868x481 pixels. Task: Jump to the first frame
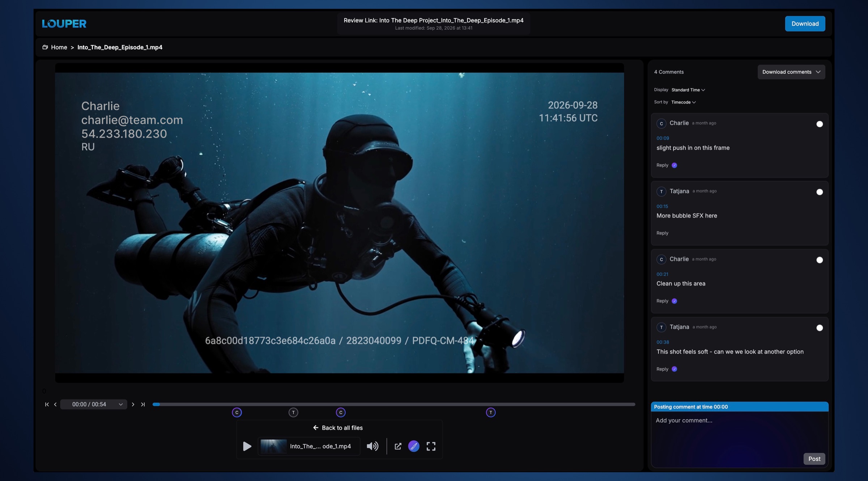47,404
